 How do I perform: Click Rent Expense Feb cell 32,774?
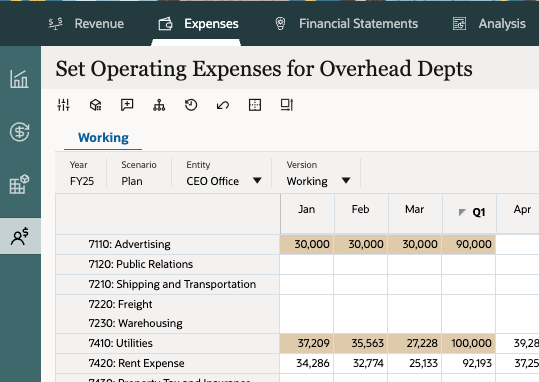point(361,363)
